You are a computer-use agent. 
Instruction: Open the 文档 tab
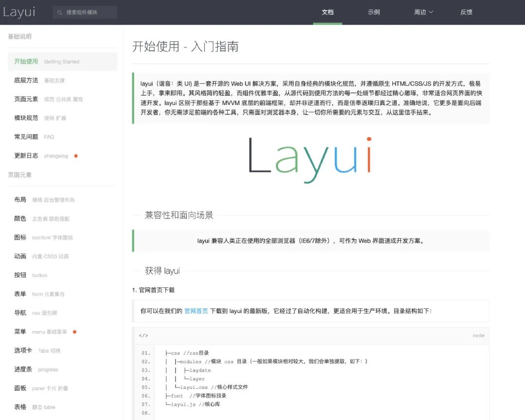(328, 12)
